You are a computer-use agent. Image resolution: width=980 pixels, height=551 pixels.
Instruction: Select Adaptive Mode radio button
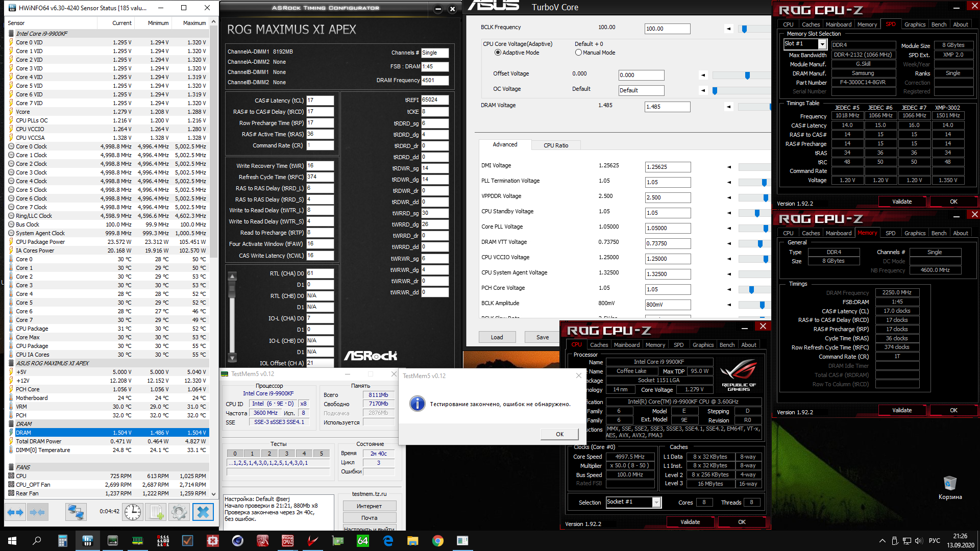pyautogui.click(x=498, y=53)
